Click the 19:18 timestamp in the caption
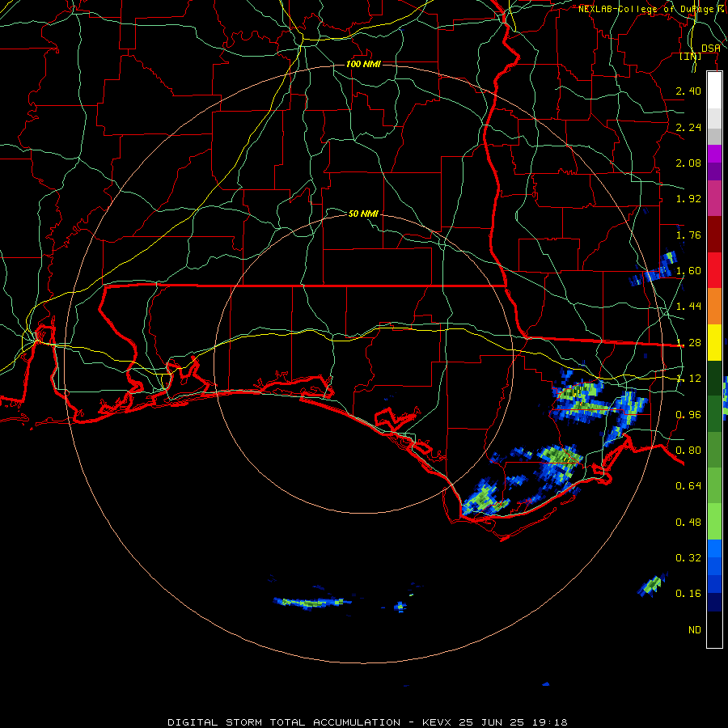This screenshot has height=728, width=728. [x=550, y=722]
